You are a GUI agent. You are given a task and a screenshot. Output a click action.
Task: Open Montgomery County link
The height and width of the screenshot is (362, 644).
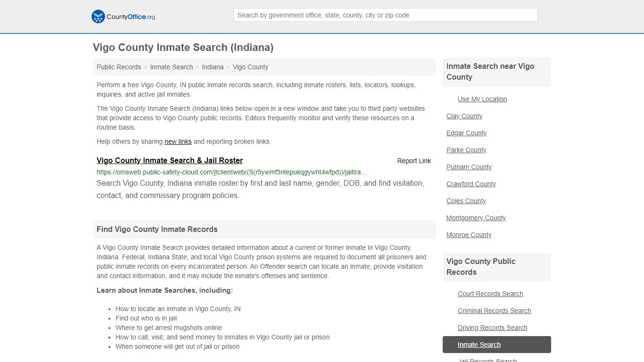coord(476,218)
